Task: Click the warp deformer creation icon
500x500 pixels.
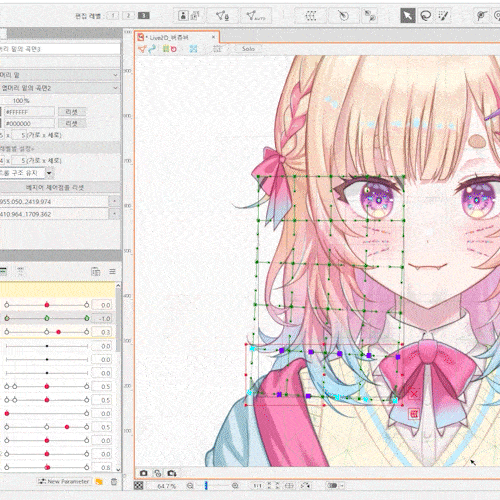Action: (311, 16)
